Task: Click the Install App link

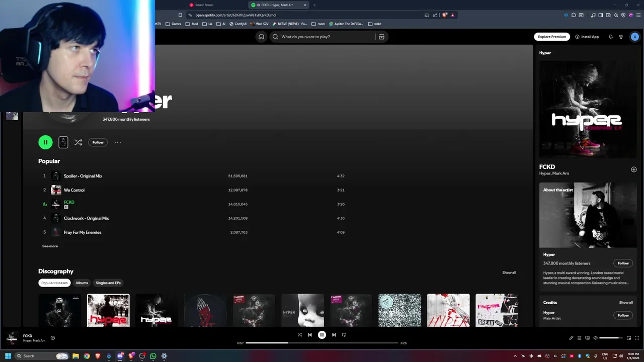Action: point(587,37)
